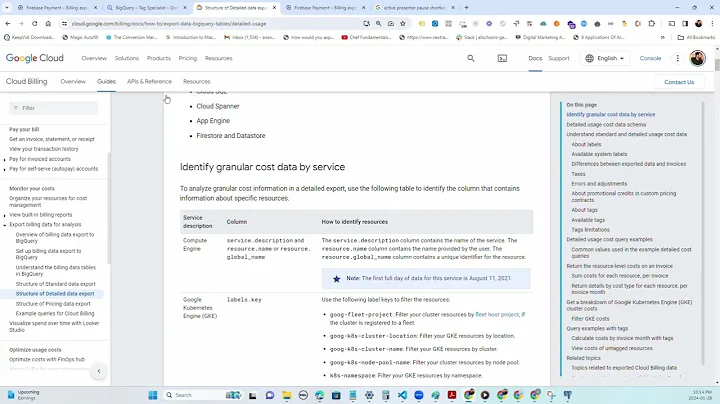Open VS Code from taskbar
The height and width of the screenshot is (404, 720).
[x=402, y=395]
